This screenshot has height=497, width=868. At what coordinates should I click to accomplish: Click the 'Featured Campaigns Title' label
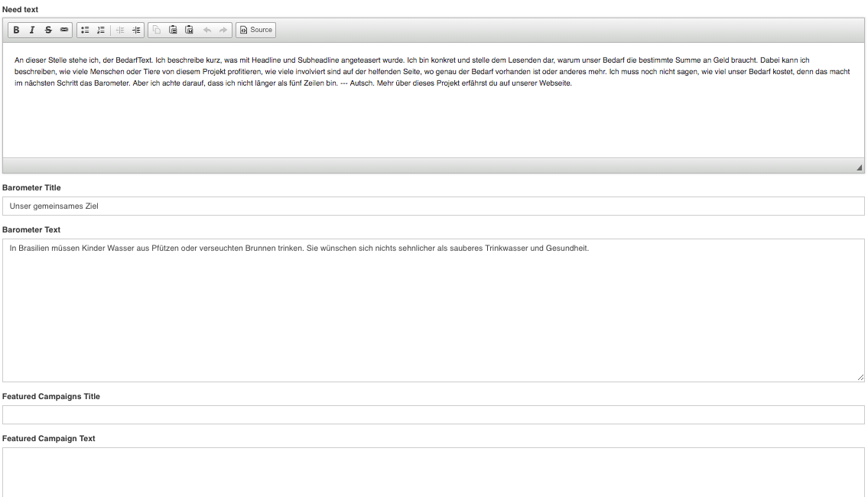51,396
